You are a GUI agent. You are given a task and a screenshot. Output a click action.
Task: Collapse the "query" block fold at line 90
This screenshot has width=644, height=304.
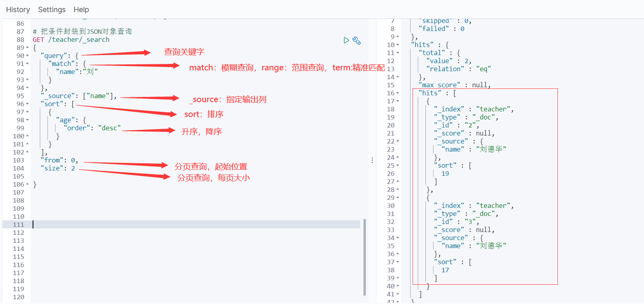click(27, 55)
